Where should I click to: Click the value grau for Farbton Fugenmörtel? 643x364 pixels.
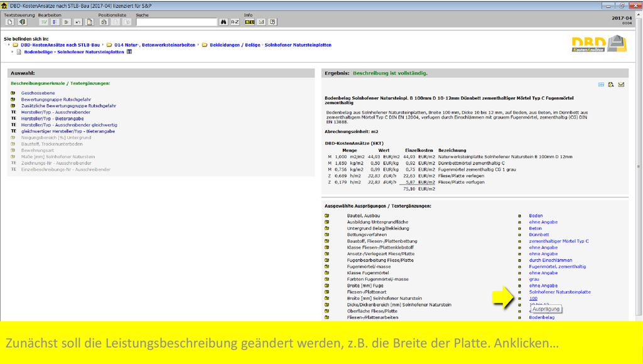(534, 279)
